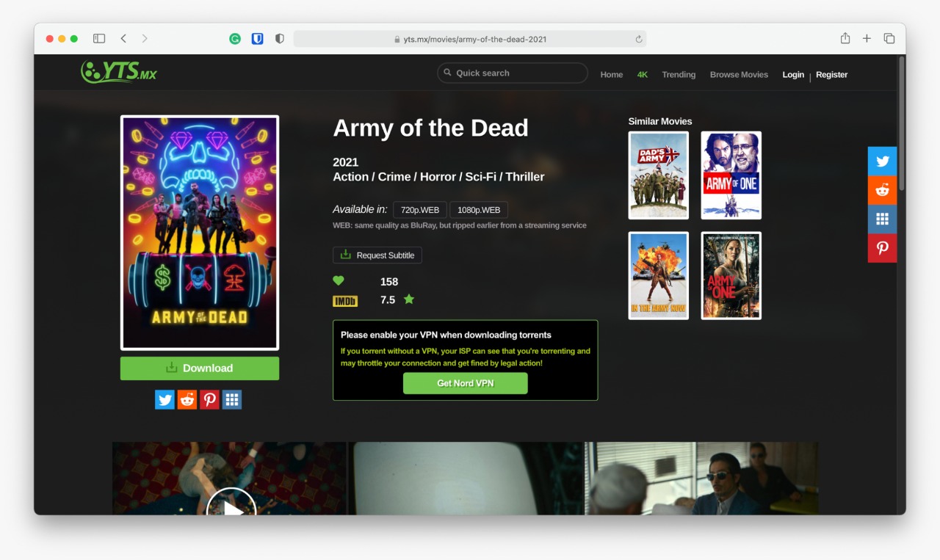Click the green heart likes icon
Image resolution: width=940 pixels, height=560 pixels.
339,281
